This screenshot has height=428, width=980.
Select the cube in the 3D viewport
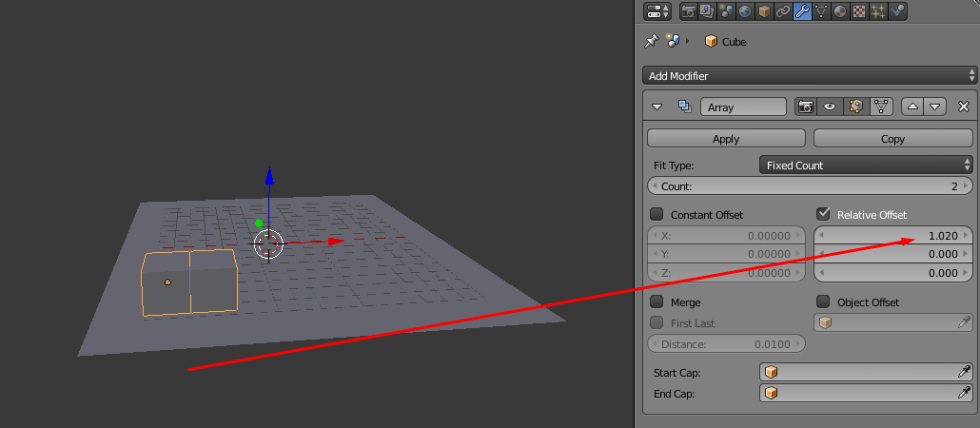[x=189, y=282]
